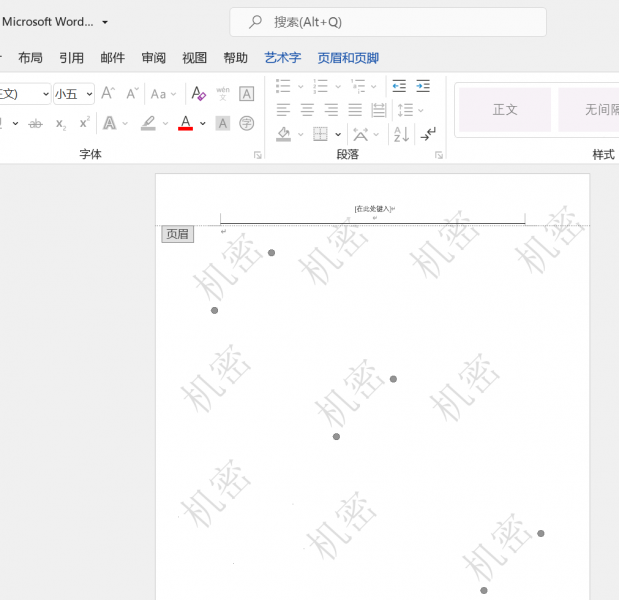Open Change Case Aa dropdown
Viewport: 619px width, 600px height.
point(163,94)
